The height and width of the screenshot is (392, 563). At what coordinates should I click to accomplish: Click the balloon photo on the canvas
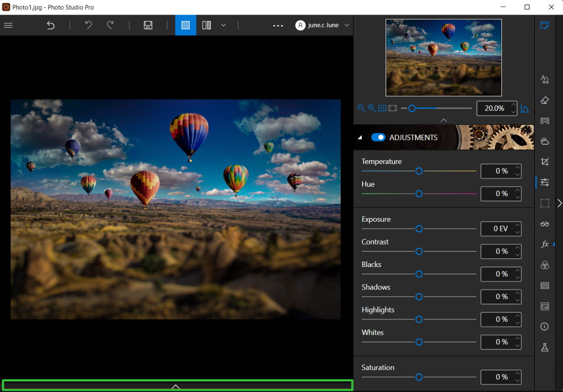point(176,209)
